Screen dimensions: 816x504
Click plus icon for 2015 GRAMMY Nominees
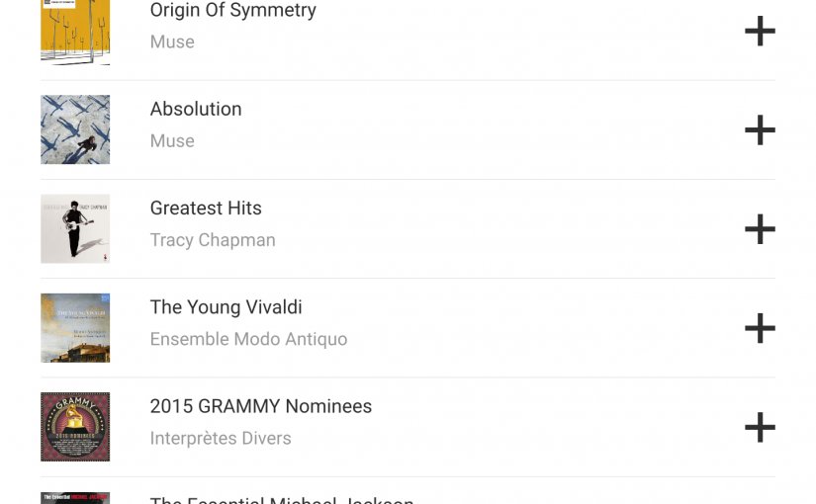pyautogui.click(x=760, y=427)
